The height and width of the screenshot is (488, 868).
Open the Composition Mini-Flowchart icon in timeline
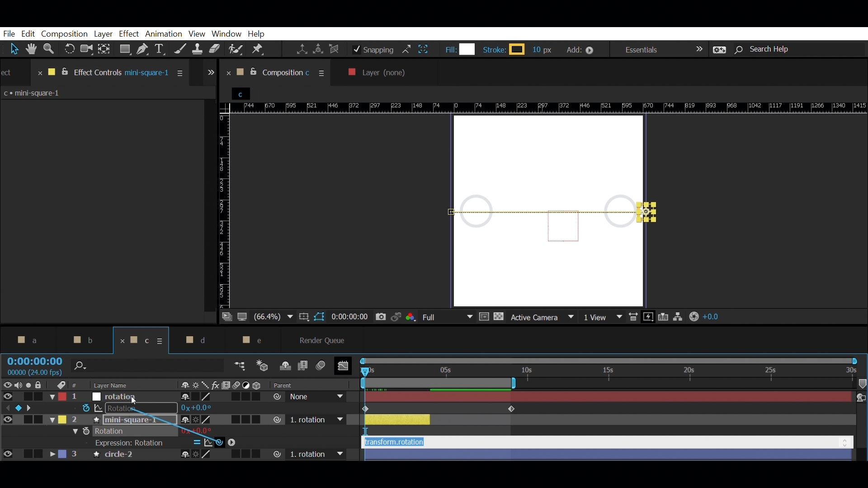click(x=241, y=366)
